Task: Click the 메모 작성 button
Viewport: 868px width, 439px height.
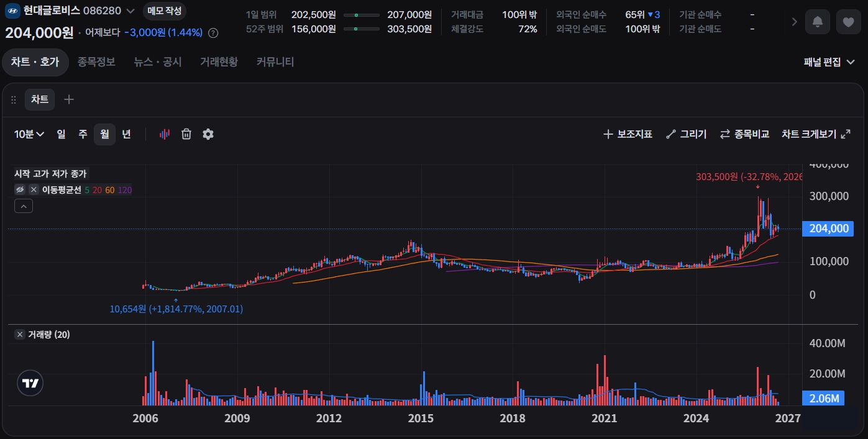Action: point(165,11)
